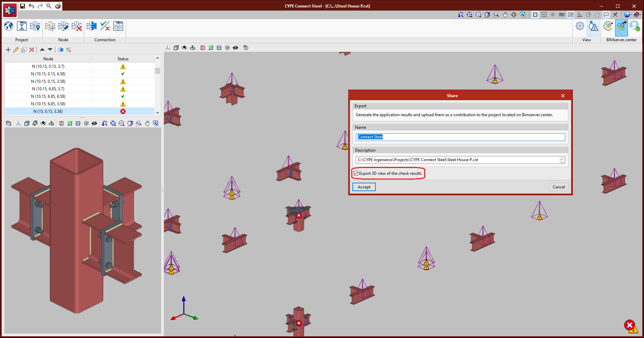Click the BIMserver.center ribbon group label
The height and width of the screenshot is (338, 644).
622,40
